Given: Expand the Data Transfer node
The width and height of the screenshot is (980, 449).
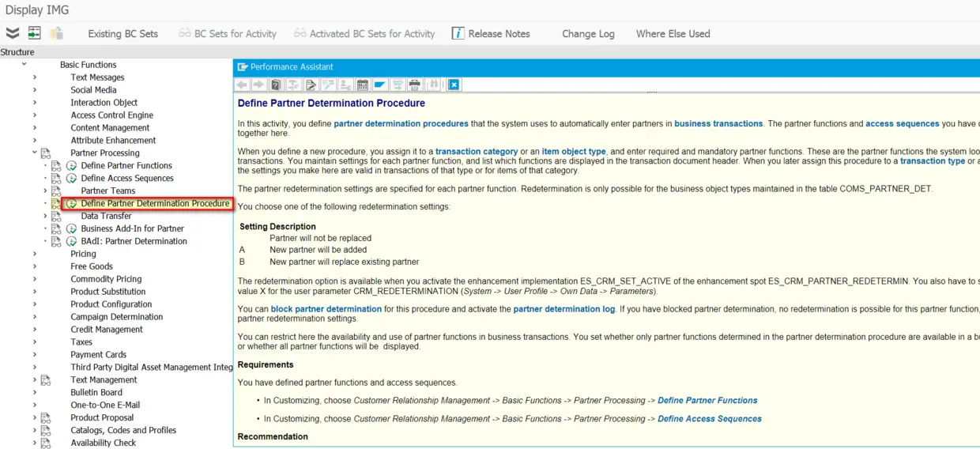Looking at the screenshot, I should click(45, 216).
